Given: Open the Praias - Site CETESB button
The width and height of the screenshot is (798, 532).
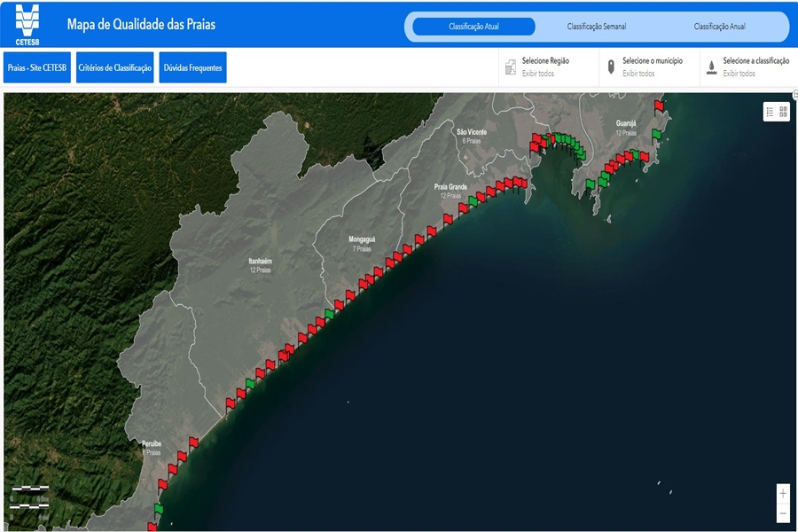Looking at the screenshot, I should pos(37,67).
